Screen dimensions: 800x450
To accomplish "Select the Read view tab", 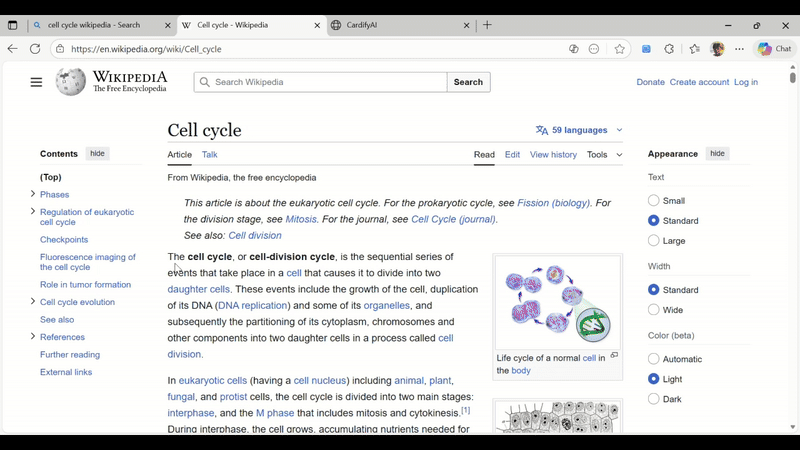I will tap(484, 155).
